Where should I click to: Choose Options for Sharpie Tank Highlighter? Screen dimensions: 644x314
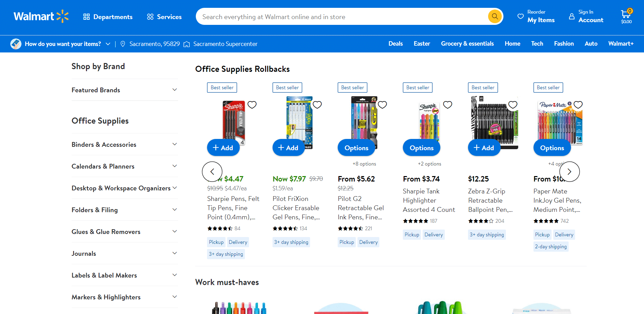click(x=422, y=147)
